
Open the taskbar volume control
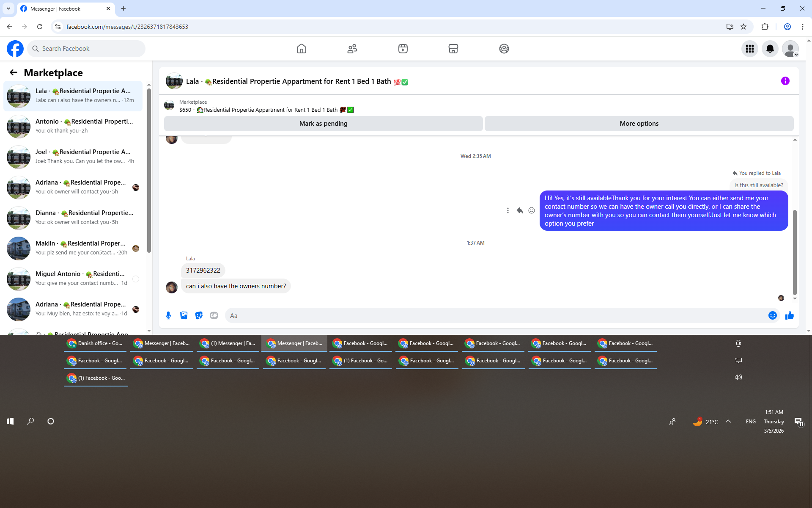pos(738,377)
